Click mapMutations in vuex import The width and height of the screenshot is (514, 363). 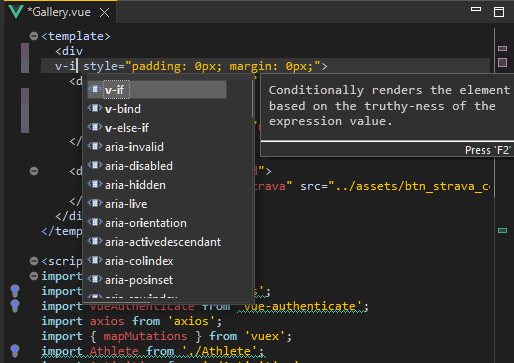[145, 336]
